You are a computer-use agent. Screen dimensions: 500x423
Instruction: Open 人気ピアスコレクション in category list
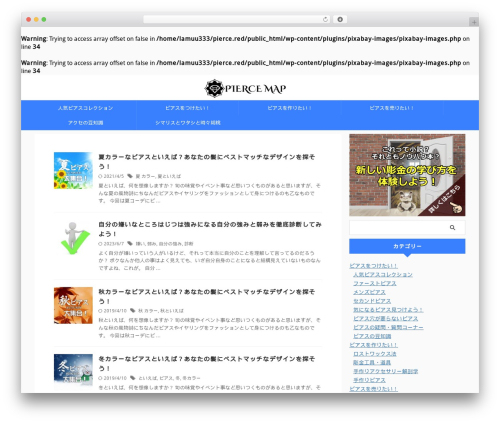pos(383,274)
